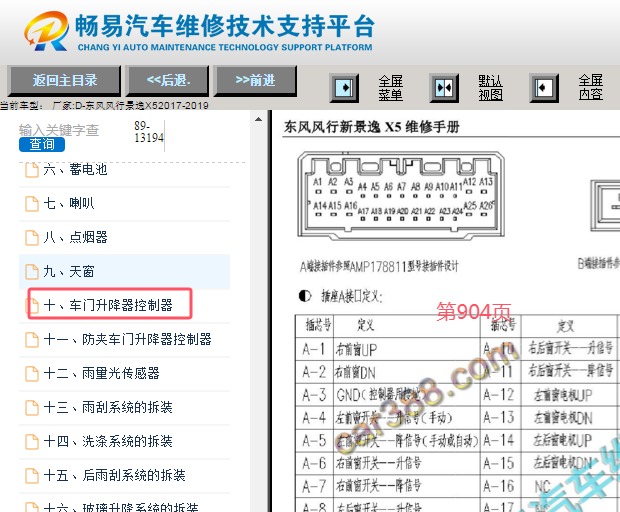Click the 当前车型 vehicle model line
620x512 pixels.
pyautogui.click(x=104, y=106)
